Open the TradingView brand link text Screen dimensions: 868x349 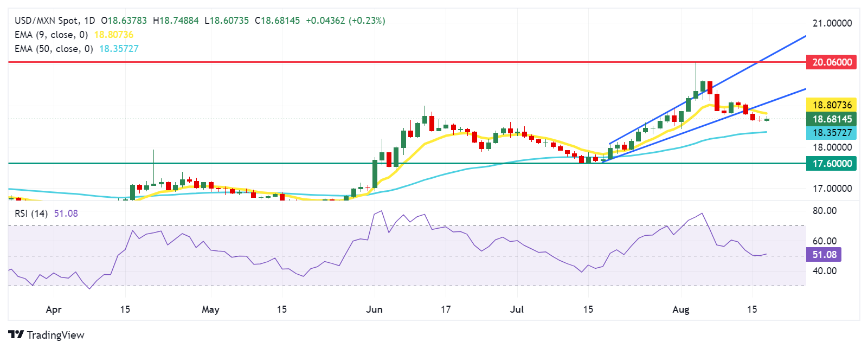click(55, 335)
